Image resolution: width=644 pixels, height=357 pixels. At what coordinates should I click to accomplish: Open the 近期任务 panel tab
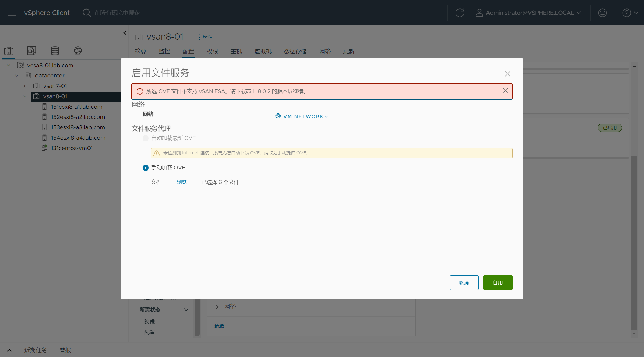pyautogui.click(x=35, y=350)
